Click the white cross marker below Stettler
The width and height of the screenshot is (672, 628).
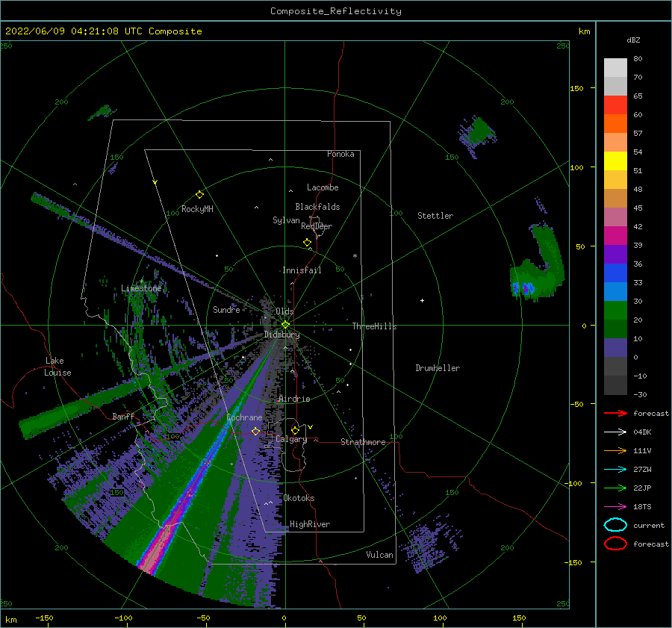tap(422, 300)
